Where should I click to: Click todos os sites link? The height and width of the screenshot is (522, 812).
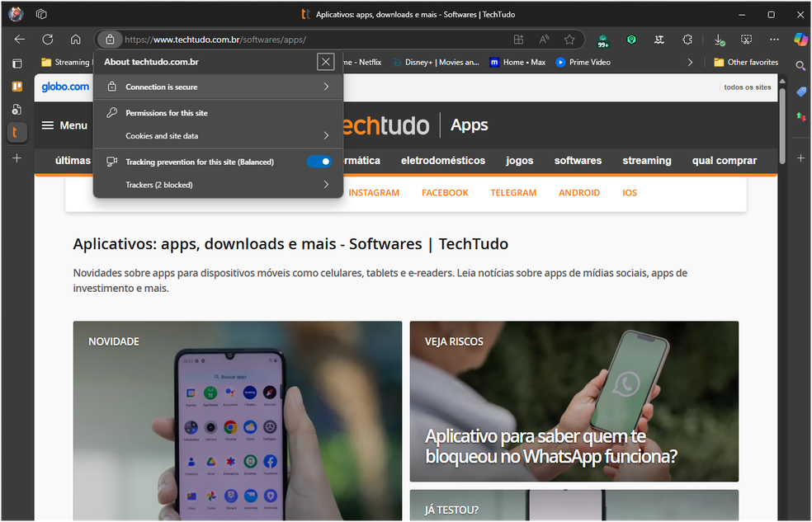(748, 87)
